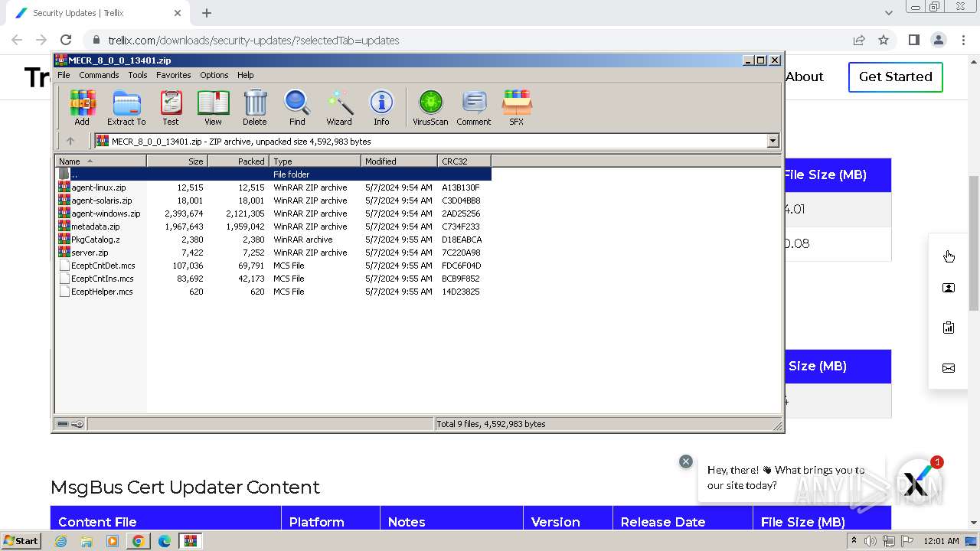Select agent-solaris.zip in the file list
The image size is (980, 551).
273,201
